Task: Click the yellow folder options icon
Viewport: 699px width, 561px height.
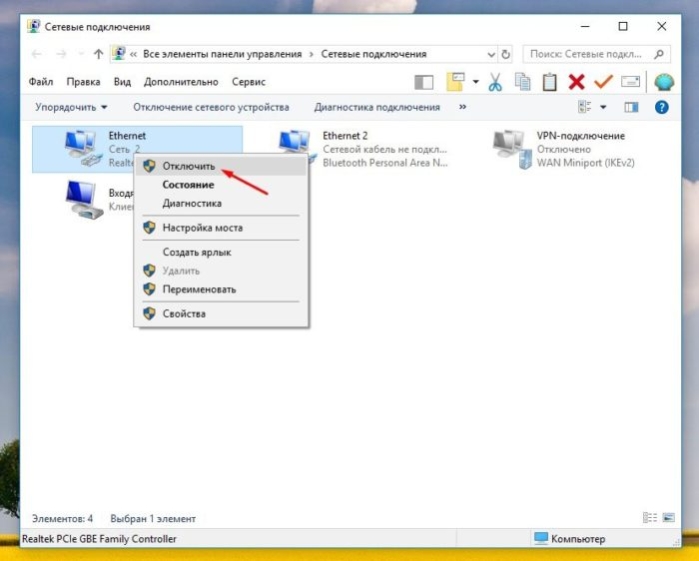Action: 455,82
